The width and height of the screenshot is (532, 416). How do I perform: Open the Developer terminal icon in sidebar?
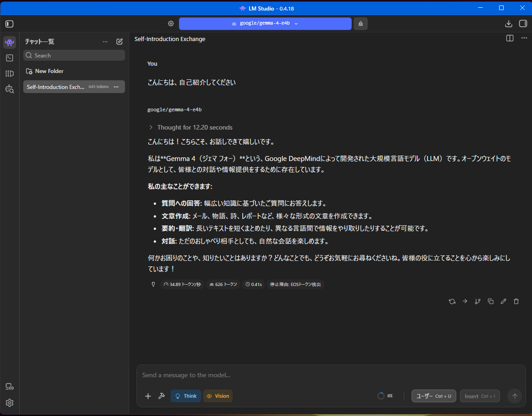[x=10, y=58]
